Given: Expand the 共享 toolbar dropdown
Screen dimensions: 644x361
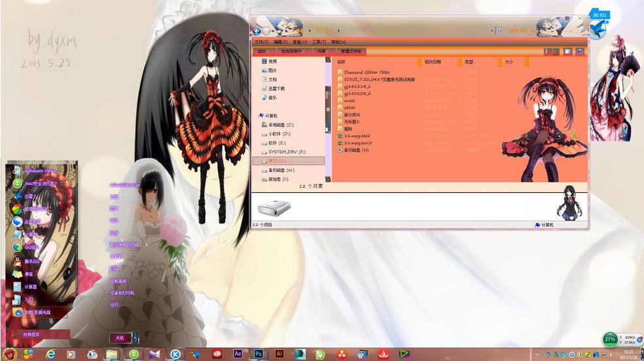Looking at the screenshot, I should pyautogui.click(x=323, y=51).
